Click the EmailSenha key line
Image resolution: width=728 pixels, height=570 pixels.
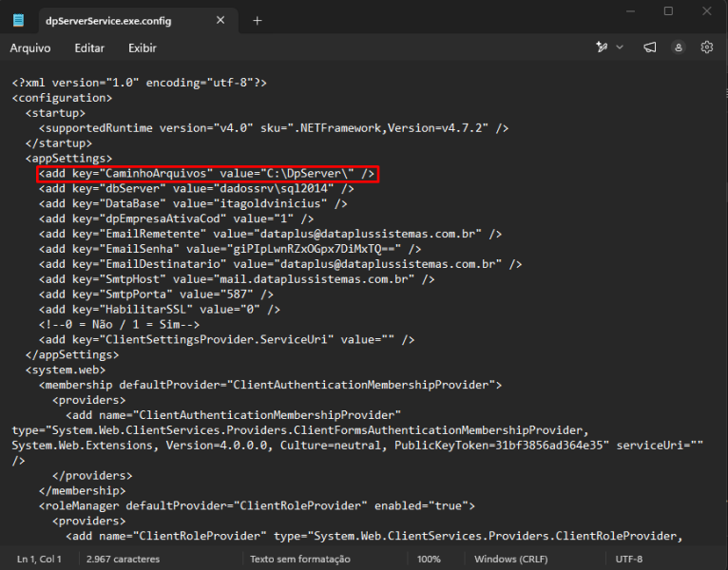point(230,249)
